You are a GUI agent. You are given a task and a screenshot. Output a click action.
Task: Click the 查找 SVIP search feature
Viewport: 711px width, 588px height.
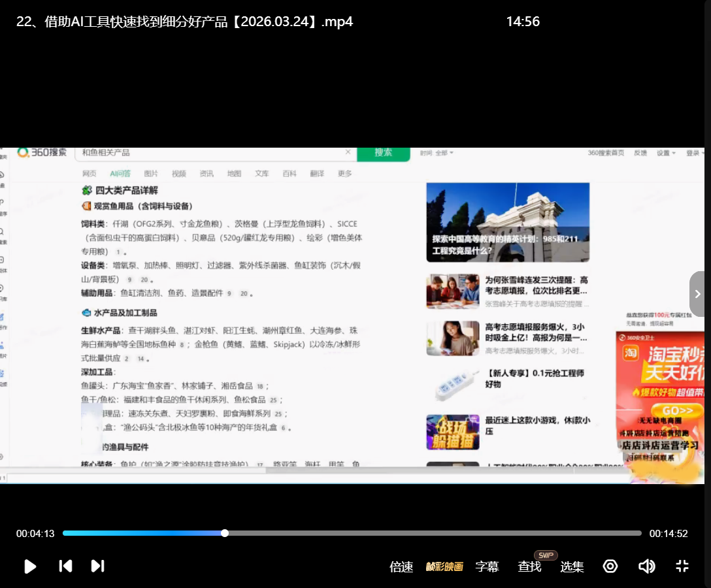[x=530, y=566]
